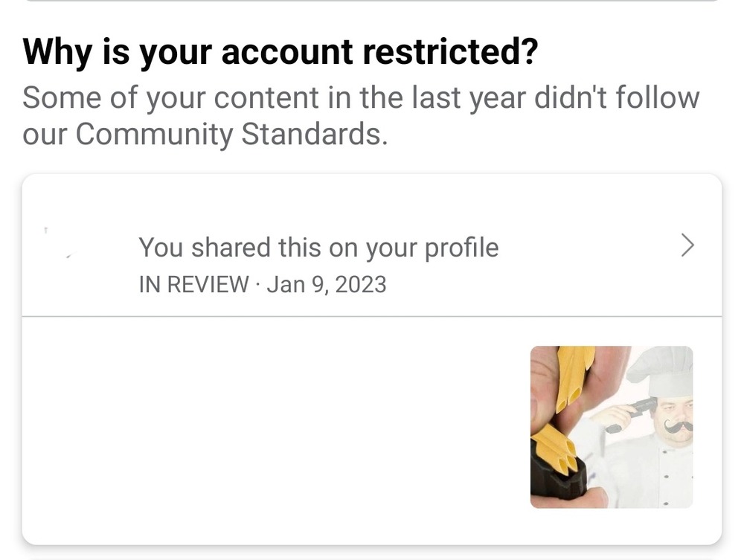Click the horizontal line at screen top

[x=372, y=1]
